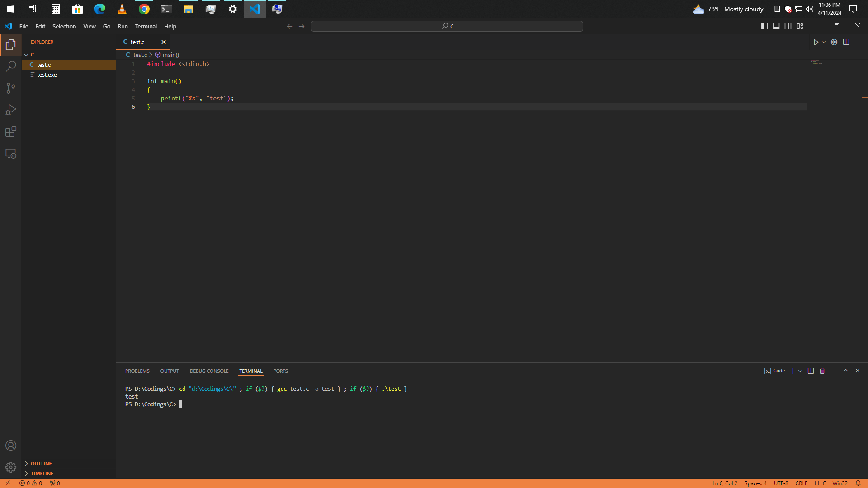Toggle the bottom panel visibility
Screen dimensions: 868x488
click(x=776, y=26)
